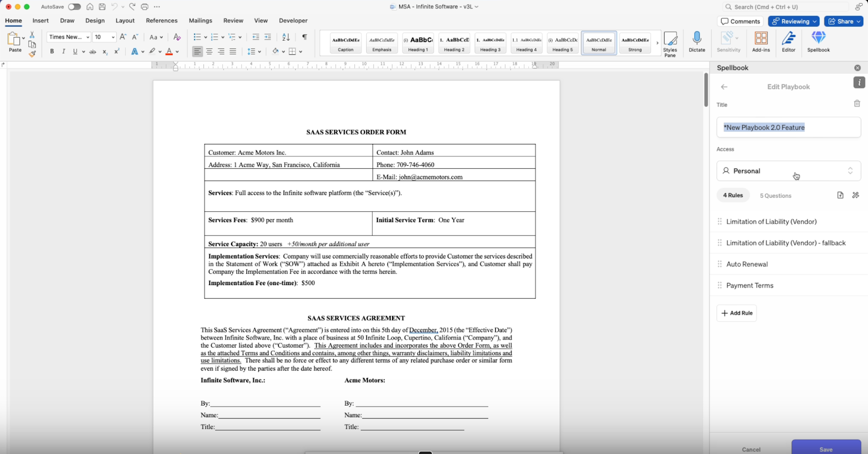Toggle right text alignment
868x454 pixels.
tap(221, 52)
